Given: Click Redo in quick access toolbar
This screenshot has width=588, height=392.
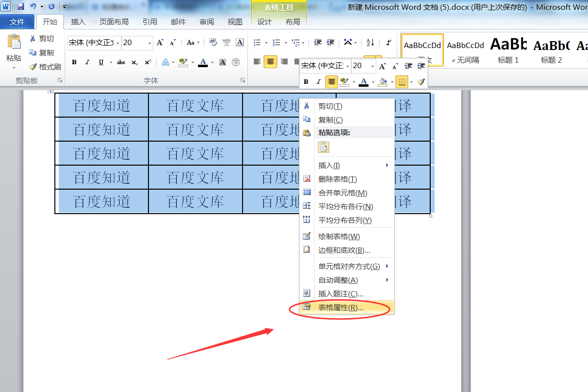Looking at the screenshot, I should [51, 7].
